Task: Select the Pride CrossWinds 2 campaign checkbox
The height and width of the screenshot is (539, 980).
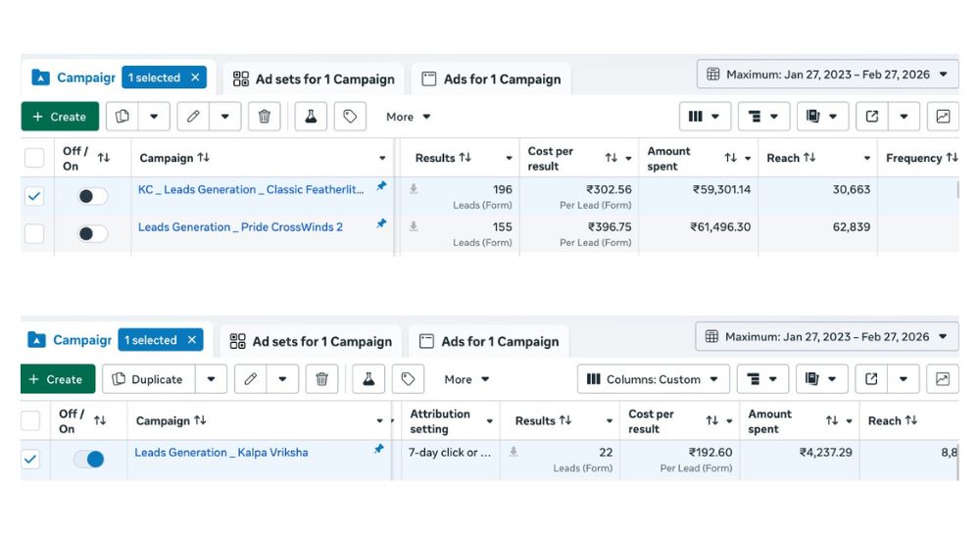Action: click(34, 233)
